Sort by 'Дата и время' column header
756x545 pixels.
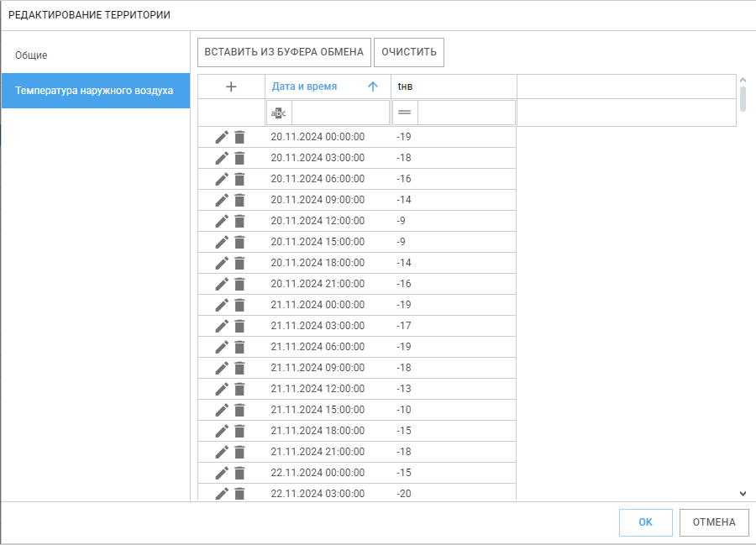click(x=304, y=86)
